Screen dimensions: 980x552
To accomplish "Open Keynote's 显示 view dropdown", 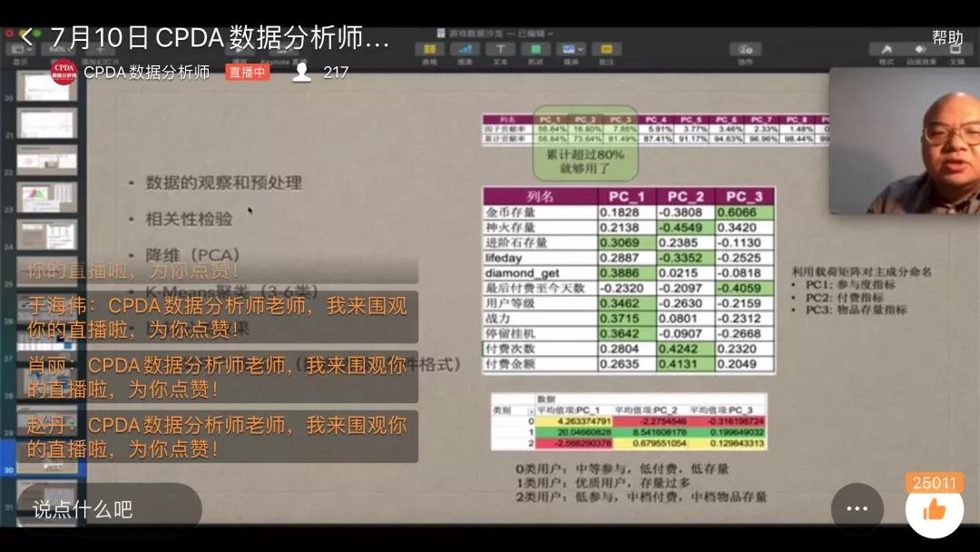I will coord(20,49).
